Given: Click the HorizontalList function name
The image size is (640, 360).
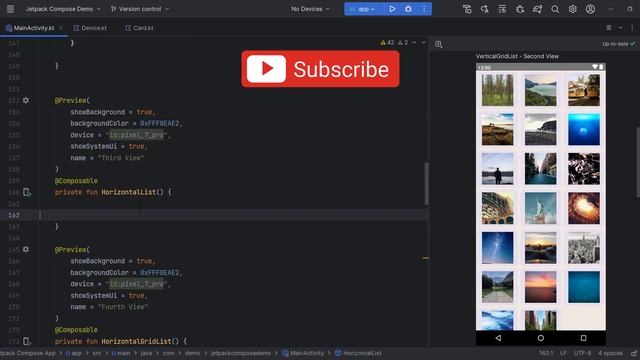Looking at the screenshot, I should (x=129, y=192).
